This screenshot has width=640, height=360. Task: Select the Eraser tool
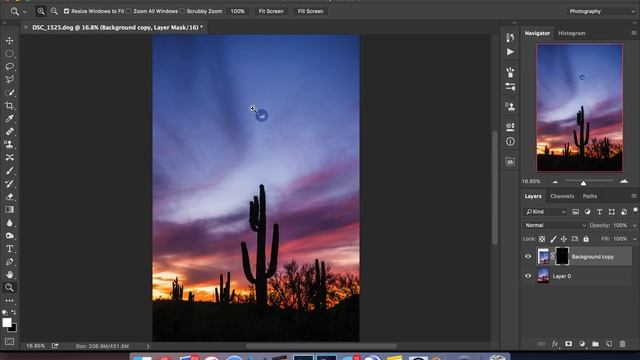click(9, 197)
